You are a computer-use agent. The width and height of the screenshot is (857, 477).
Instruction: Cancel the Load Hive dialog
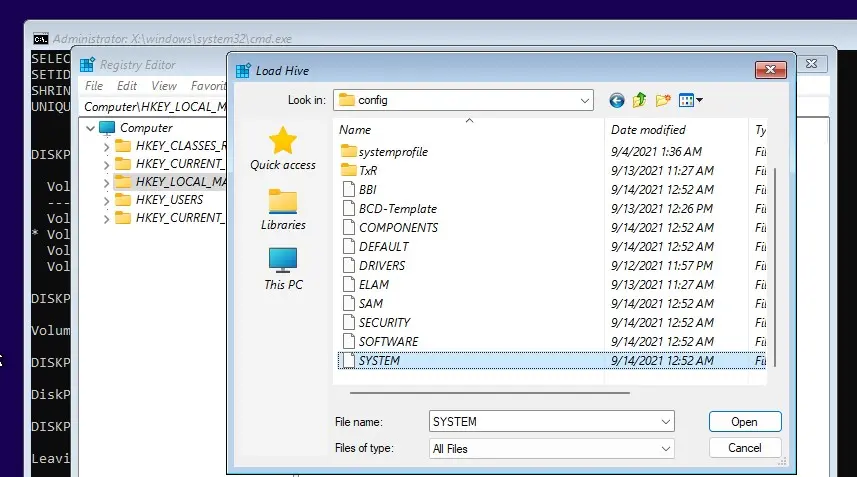[745, 448]
